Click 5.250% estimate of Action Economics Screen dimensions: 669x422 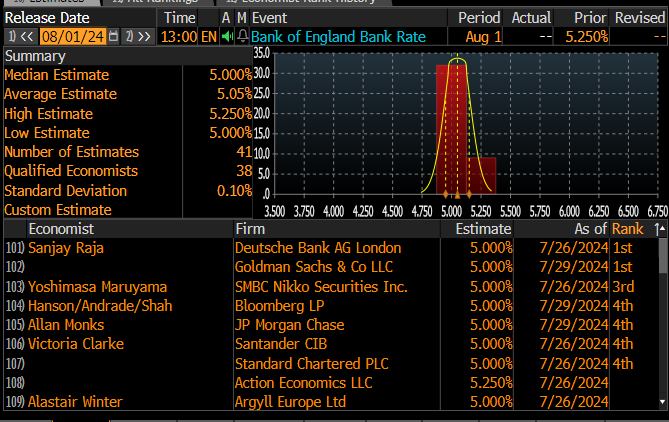[491, 383]
